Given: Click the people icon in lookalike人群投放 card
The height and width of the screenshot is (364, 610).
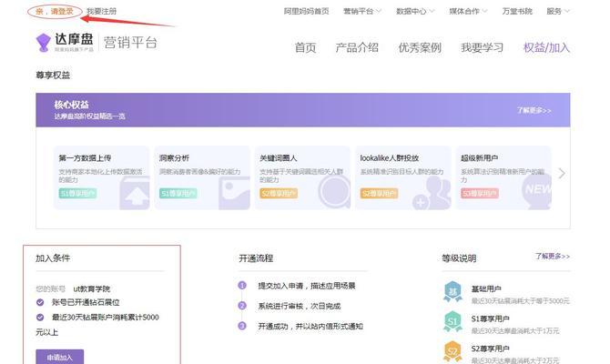Looking at the screenshot, I should (x=432, y=193).
